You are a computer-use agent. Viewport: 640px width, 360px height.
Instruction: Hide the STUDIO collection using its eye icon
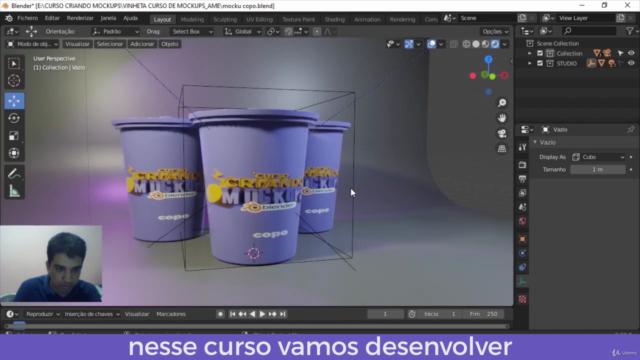coord(631,63)
